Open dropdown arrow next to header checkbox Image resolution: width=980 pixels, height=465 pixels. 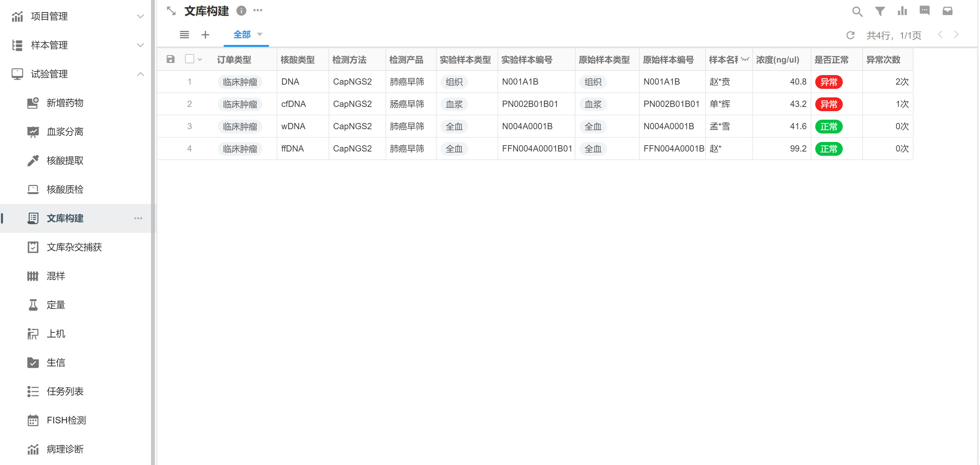(200, 60)
